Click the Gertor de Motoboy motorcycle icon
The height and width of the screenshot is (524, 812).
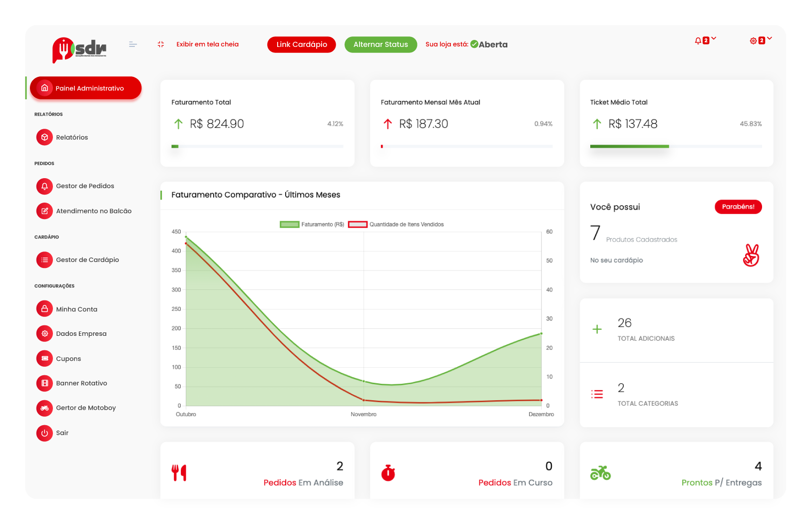(x=44, y=408)
